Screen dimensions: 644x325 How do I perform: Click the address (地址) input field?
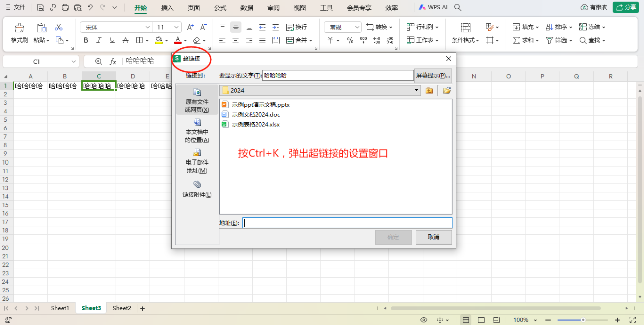[347, 223]
